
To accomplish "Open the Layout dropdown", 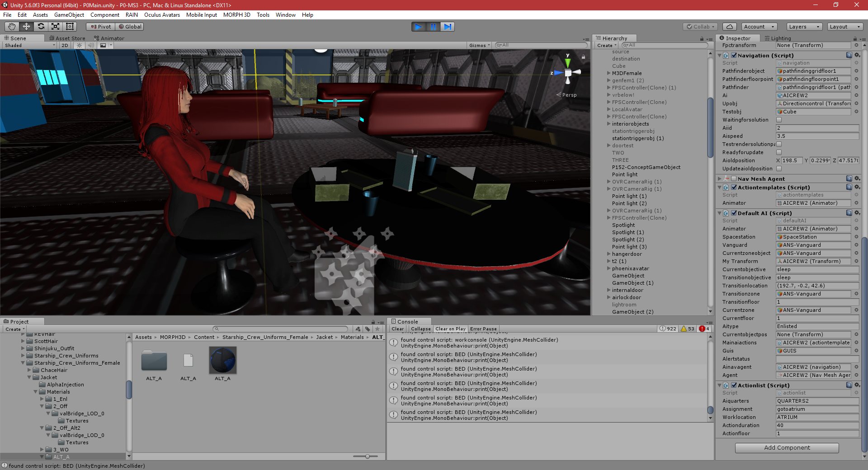I will click(844, 27).
